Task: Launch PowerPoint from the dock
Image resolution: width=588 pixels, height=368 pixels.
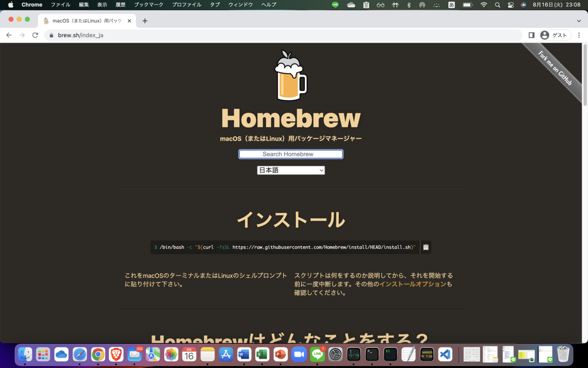Action: 280,354
